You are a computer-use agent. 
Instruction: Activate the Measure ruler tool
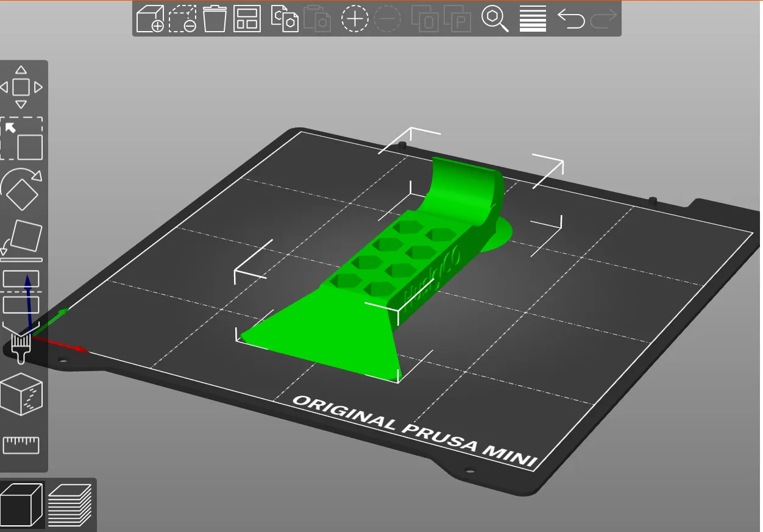pyautogui.click(x=21, y=445)
